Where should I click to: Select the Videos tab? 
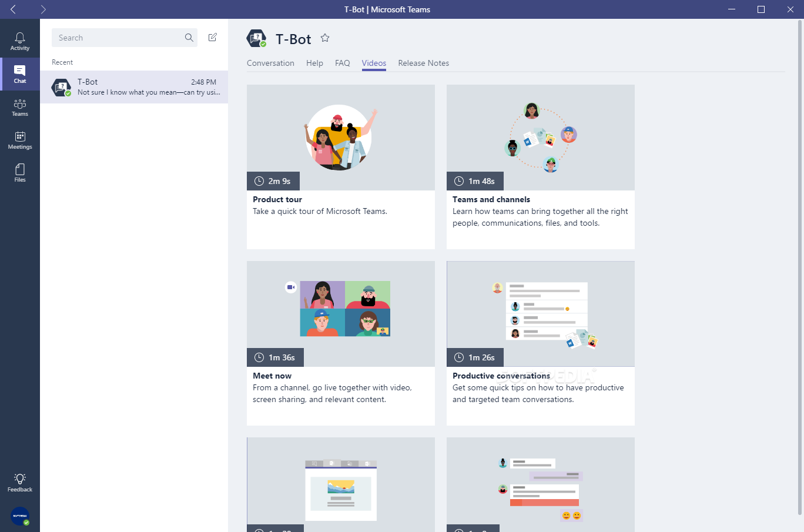coord(374,63)
